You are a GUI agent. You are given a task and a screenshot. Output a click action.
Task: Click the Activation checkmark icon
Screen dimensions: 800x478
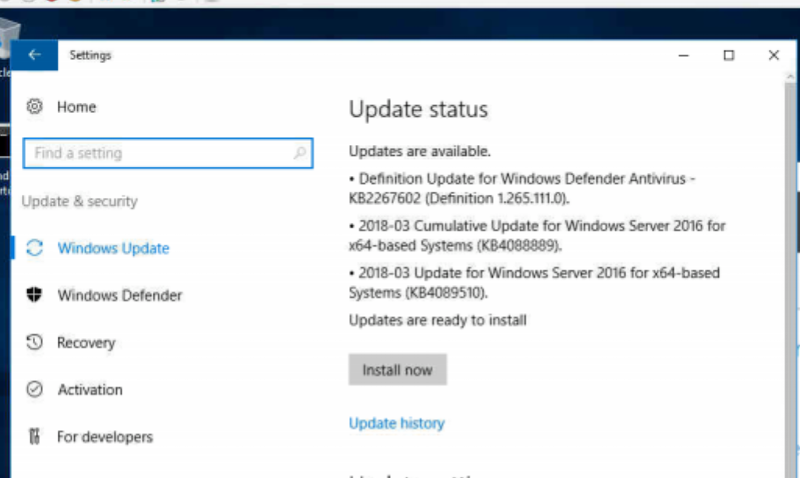click(34, 389)
